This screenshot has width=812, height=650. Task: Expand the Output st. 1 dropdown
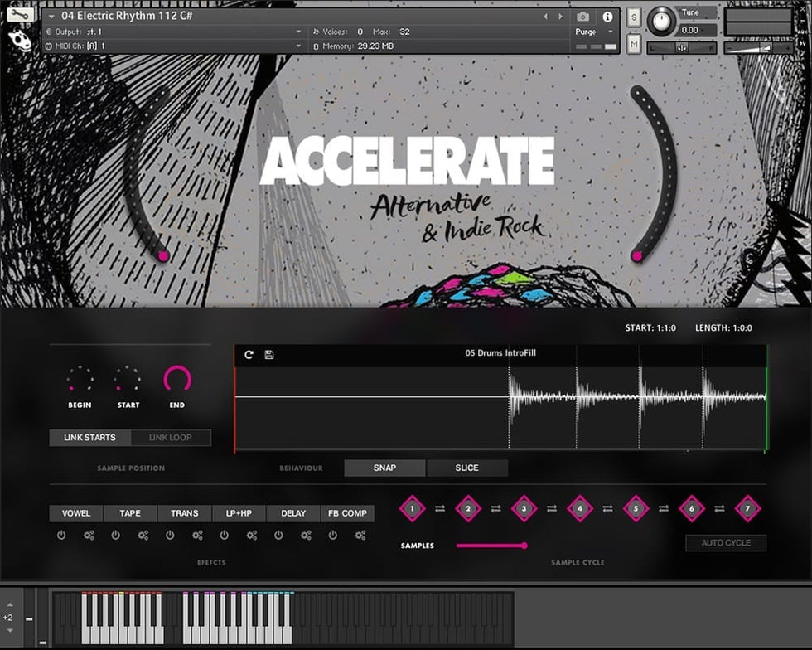tap(298, 32)
